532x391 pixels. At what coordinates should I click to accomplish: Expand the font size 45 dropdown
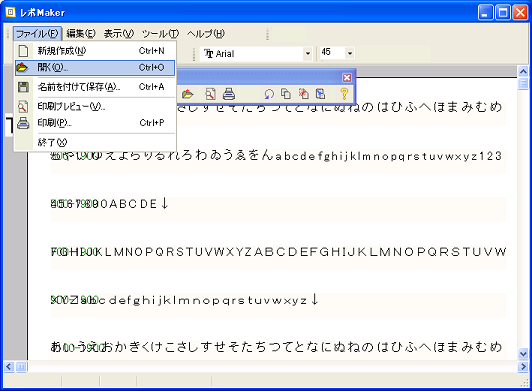click(x=350, y=53)
